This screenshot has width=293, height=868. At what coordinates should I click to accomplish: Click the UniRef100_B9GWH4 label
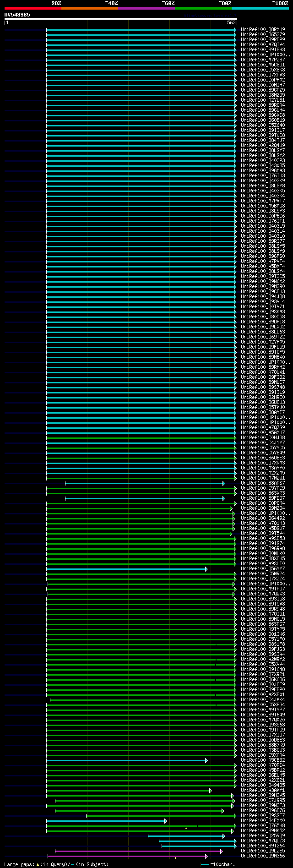point(263,110)
